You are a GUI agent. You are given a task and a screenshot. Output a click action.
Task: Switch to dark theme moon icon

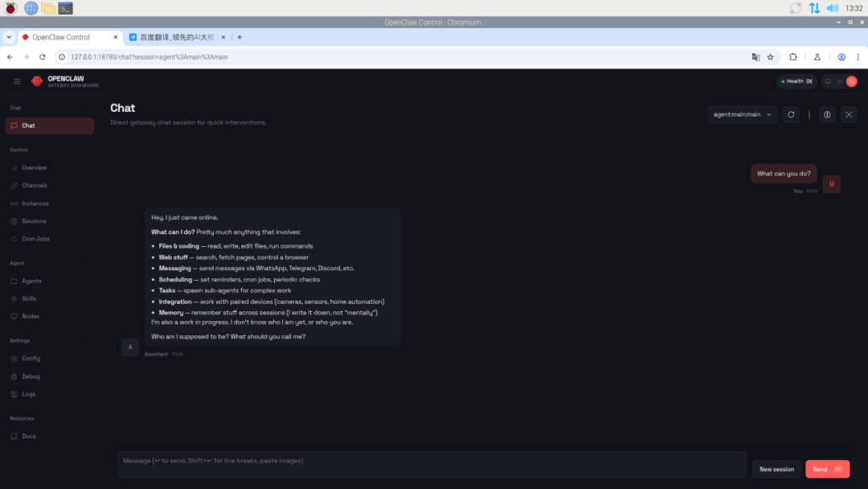click(851, 81)
